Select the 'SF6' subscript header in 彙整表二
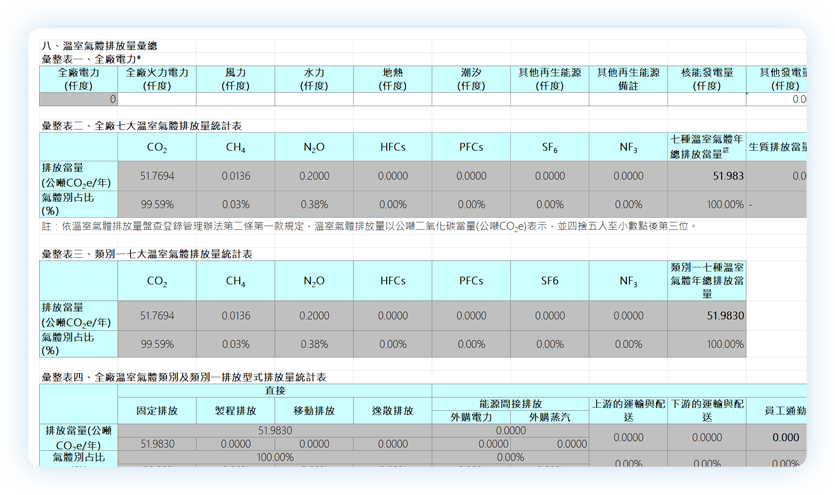This screenshot has height=495, width=835. point(550,147)
